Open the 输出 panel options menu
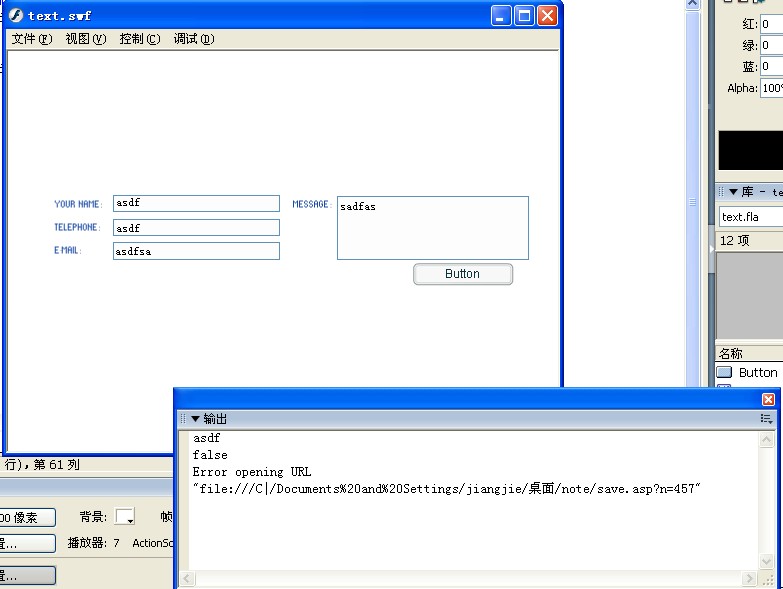 pyautogui.click(x=767, y=419)
